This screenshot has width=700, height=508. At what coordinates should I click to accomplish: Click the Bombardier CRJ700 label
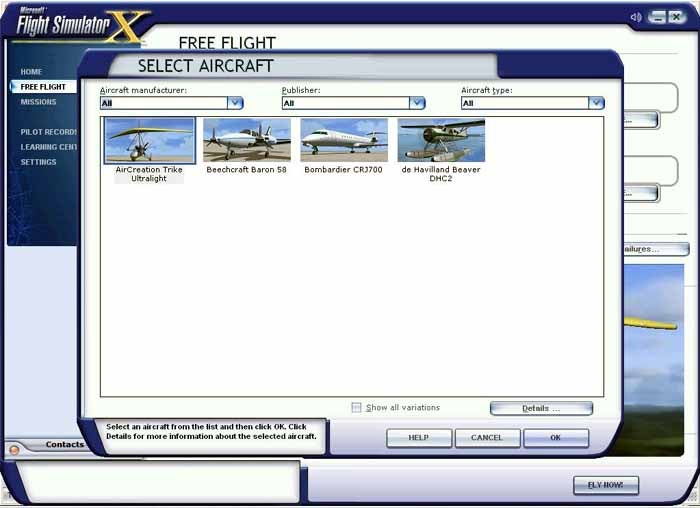coord(343,170)
